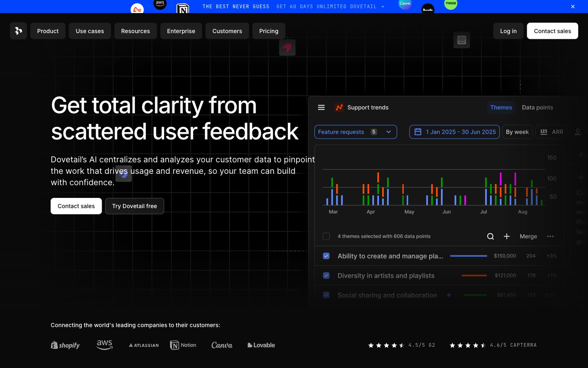The image size is (588, 368).
Task: Click the red trend line for Diversity theme
Action: 474,276
